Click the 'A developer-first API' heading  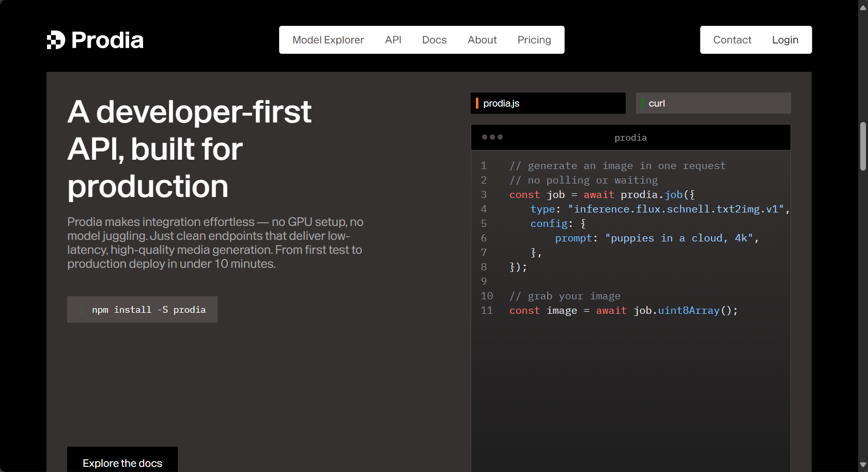(189, 149)
